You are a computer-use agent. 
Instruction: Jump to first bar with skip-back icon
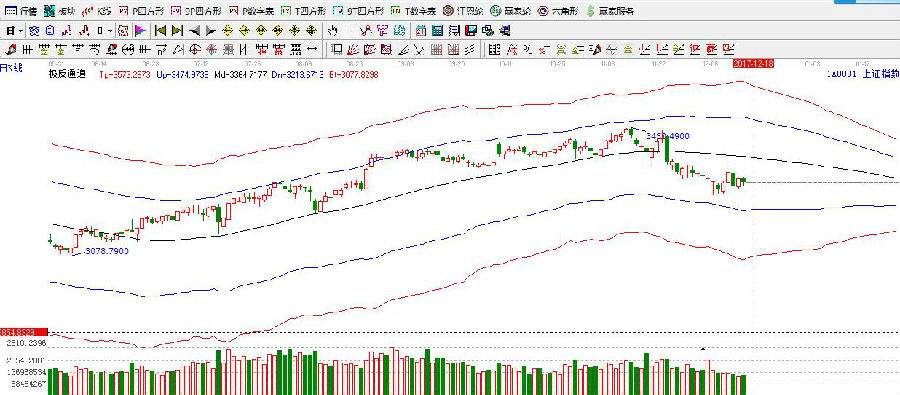[x=161, y=30]
